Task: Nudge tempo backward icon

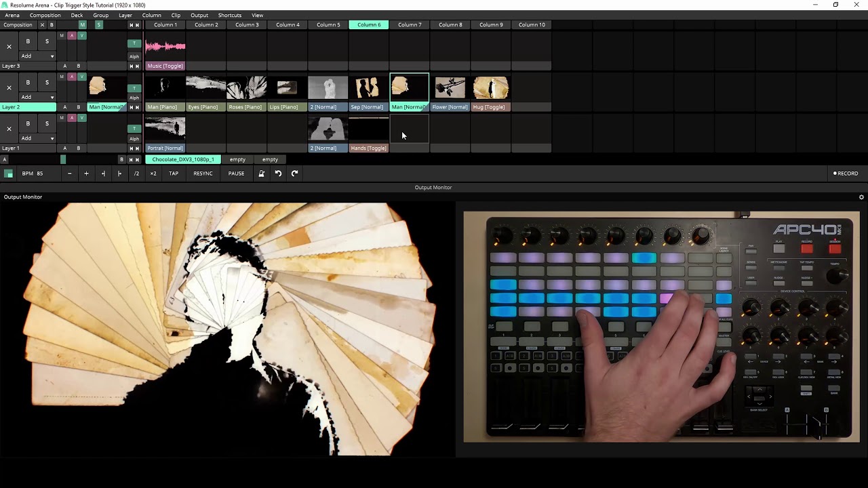Action: point(103,174)
